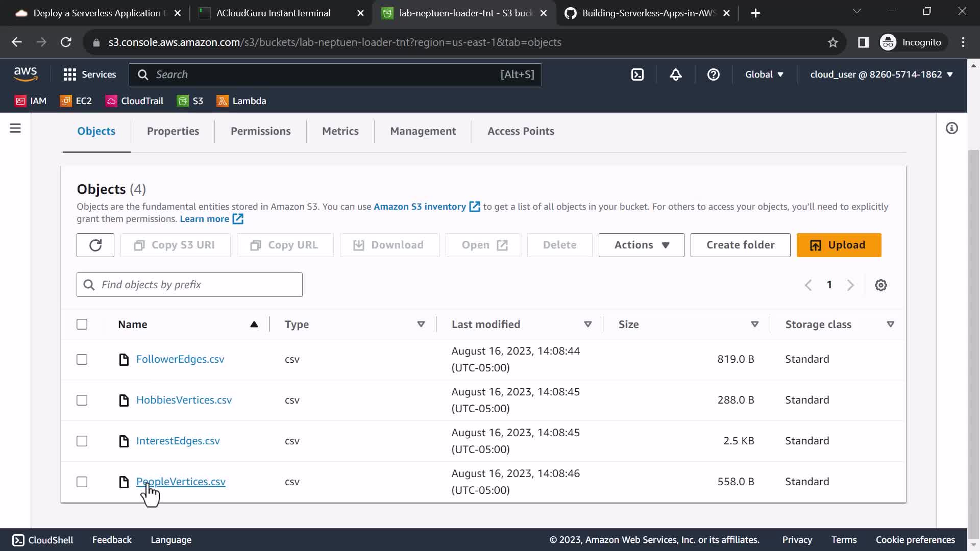
Task: Open the info panel icon on right
Action: pyautogui.click(x=951, y=128)
